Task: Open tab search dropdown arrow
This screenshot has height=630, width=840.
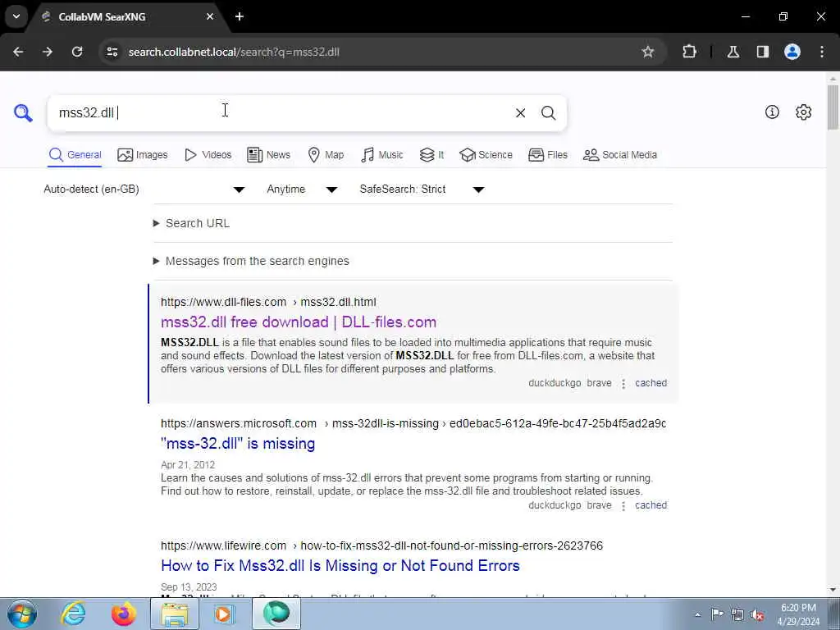Action: point(16,16)
